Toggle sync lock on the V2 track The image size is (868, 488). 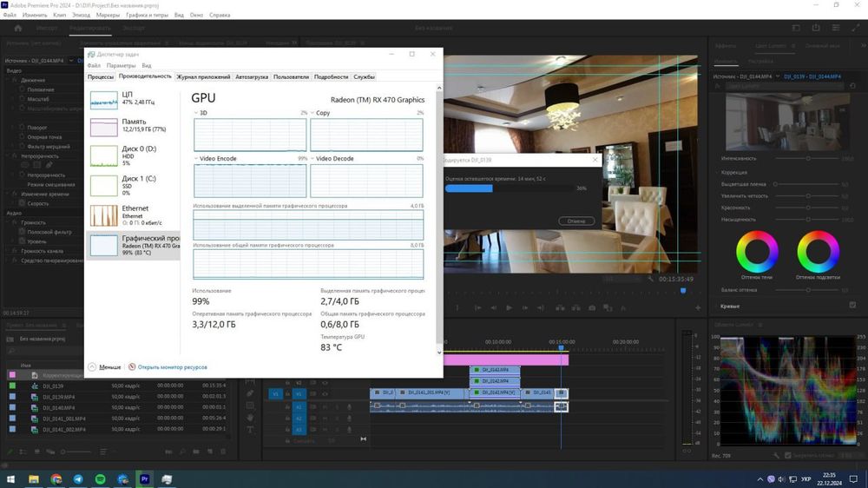pyautogui.click(x=312, y=382)
